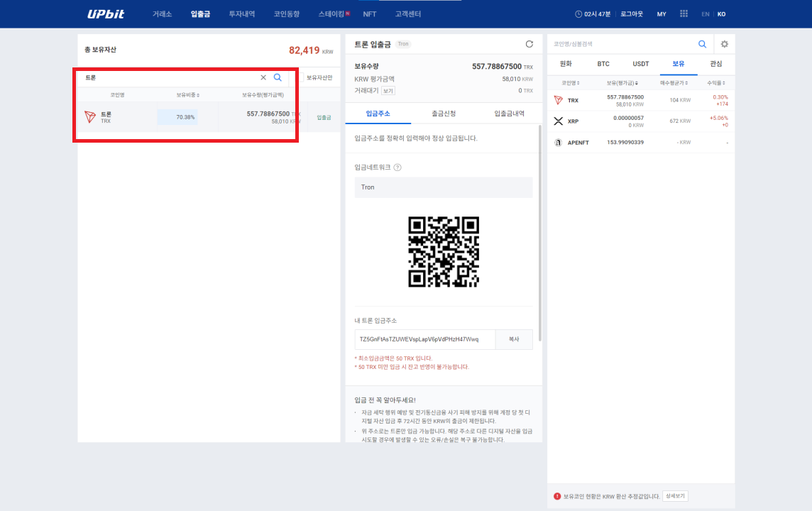Click the asset search magnifier icon

pyautogui.click(x=278, y=77)
